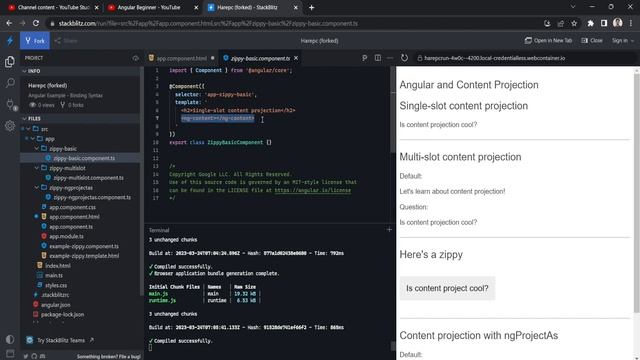Open the Ports plug icon in sidebar
This screenshot has height=360, width=640.
click(x=10, y=104)
